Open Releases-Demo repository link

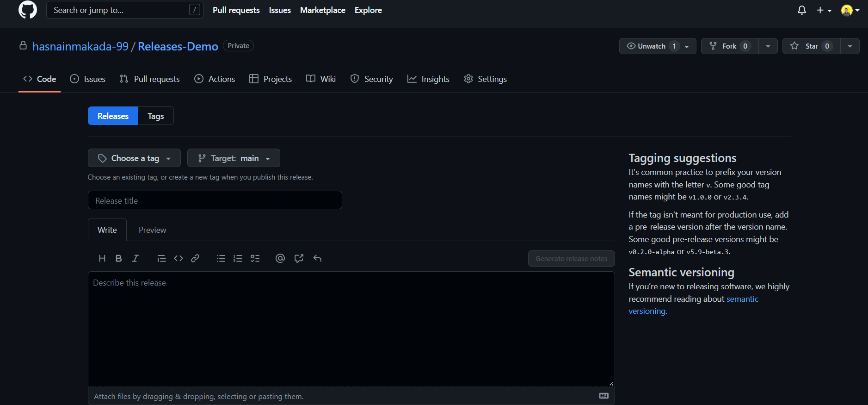click(178, 46)
